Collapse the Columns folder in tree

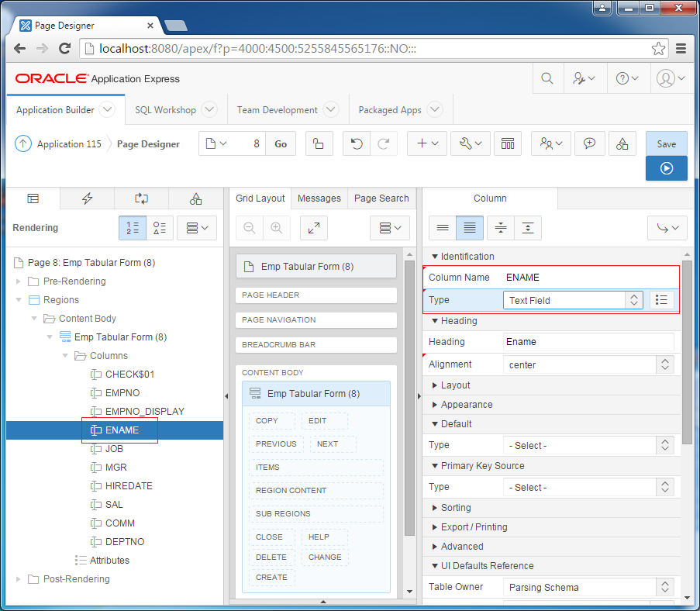pos(65,356)
